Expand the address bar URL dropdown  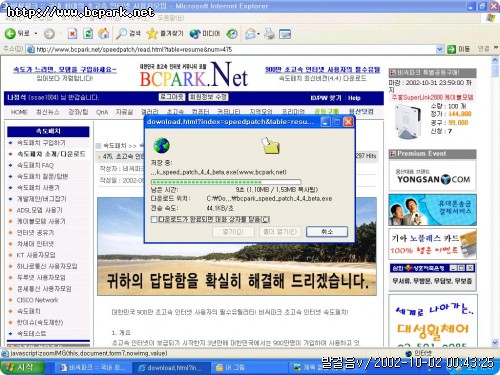(x=440, y=49)
